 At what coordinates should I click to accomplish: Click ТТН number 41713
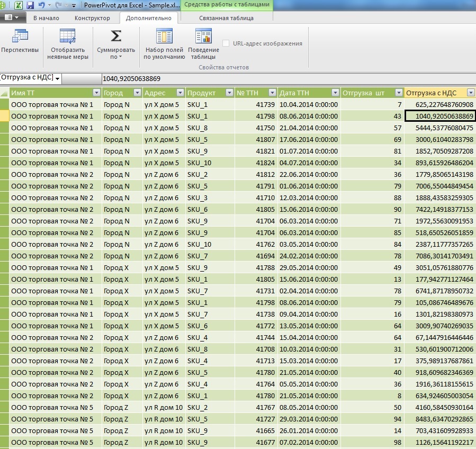(x=256, y=361)
